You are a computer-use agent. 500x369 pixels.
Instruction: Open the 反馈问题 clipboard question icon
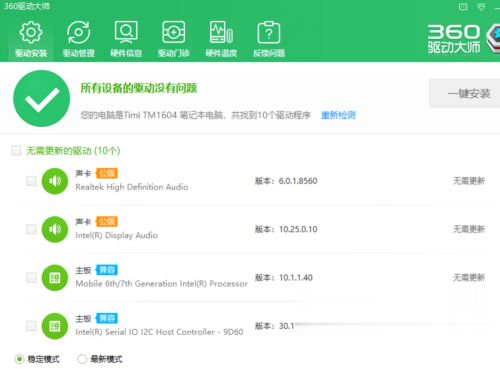point(269,38)
